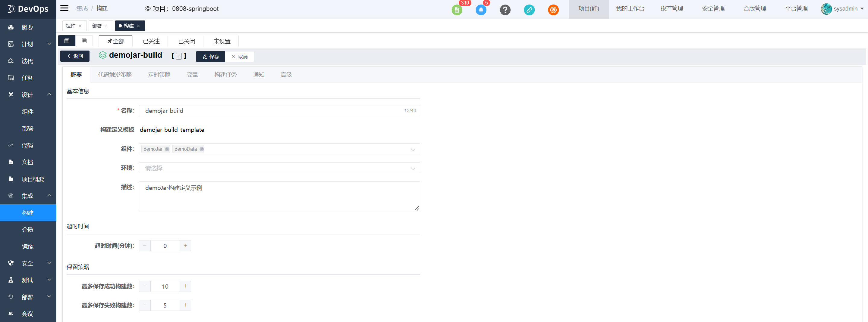
Task: Open the 环境 dropdown selector
Action: point(279,168)
